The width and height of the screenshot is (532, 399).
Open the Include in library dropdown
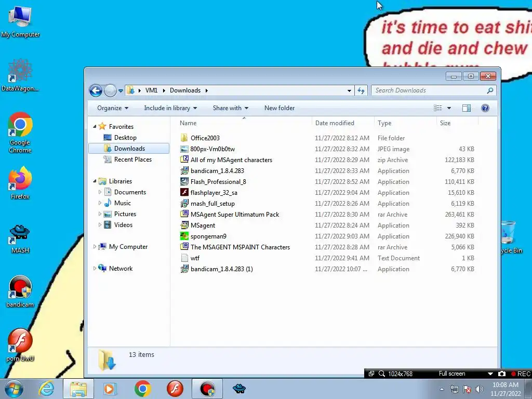[170, 108]
